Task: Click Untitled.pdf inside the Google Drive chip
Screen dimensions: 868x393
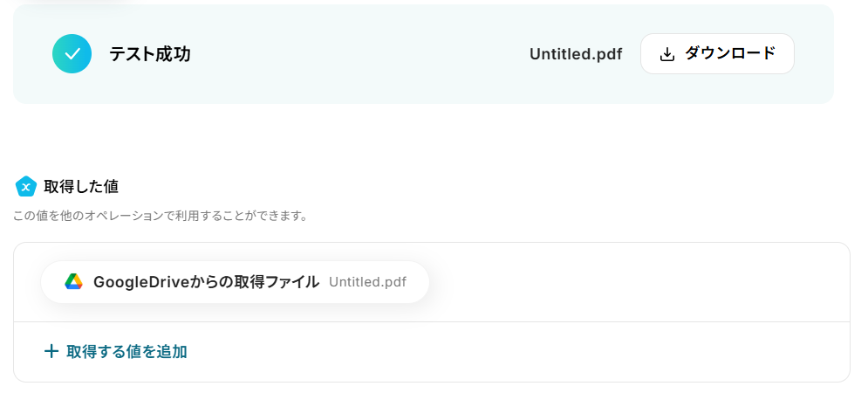Action: 367,282
